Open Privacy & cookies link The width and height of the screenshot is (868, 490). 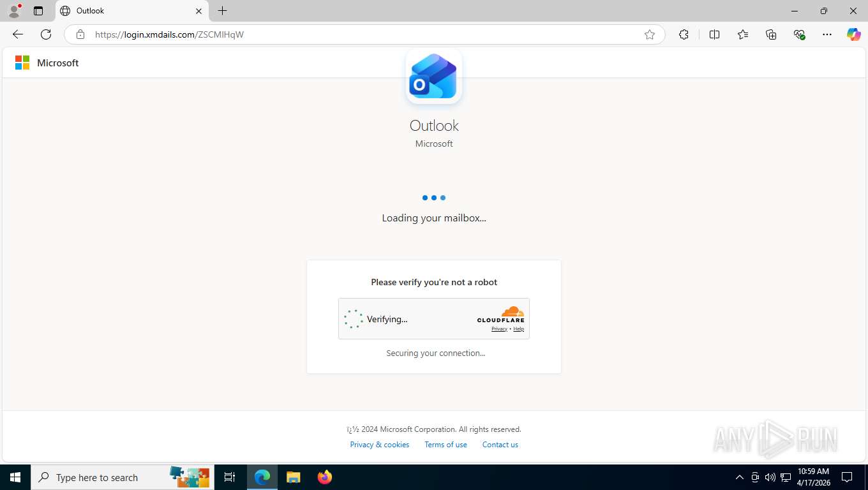pyautogui.click(x=380, y=445)
